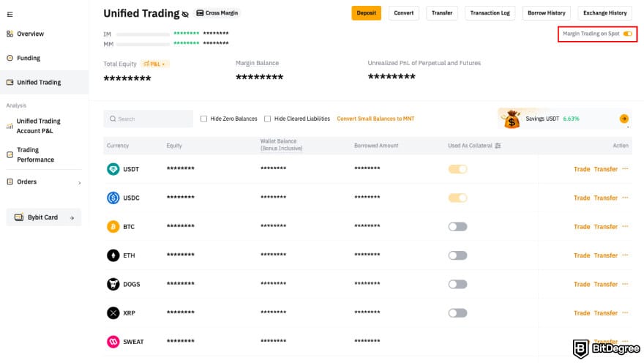
Task: Click Trade for DOGS
Action: [582, 284]
